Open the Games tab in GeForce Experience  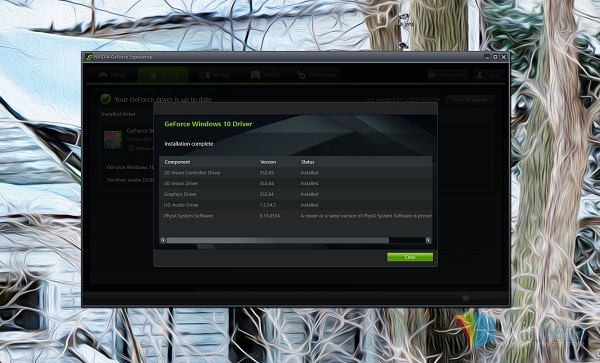(x=112, y=75)
